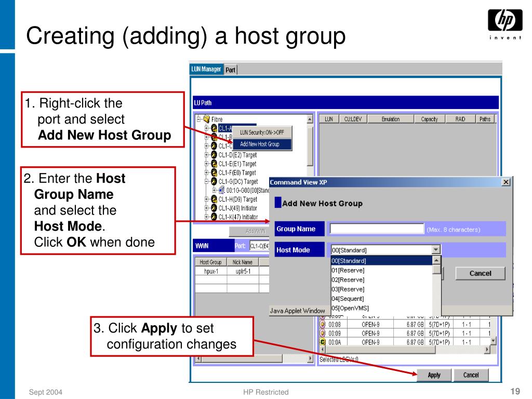Screen dimensions: 532x399
Task: Expand the CL1-F(E0) Target node
Action: (206, 172)
